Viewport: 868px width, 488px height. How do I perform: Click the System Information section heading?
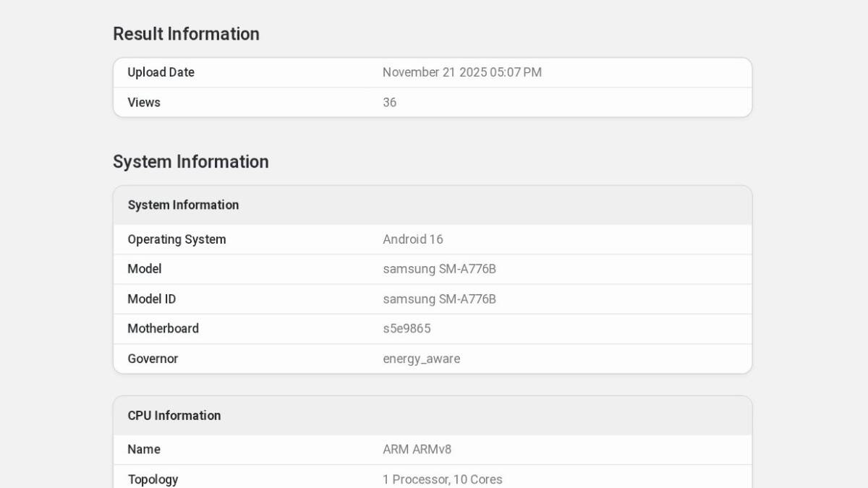[190, 161]
